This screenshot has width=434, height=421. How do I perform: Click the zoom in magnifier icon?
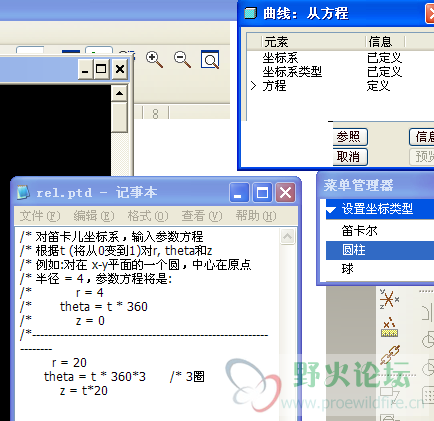point(154,60)
